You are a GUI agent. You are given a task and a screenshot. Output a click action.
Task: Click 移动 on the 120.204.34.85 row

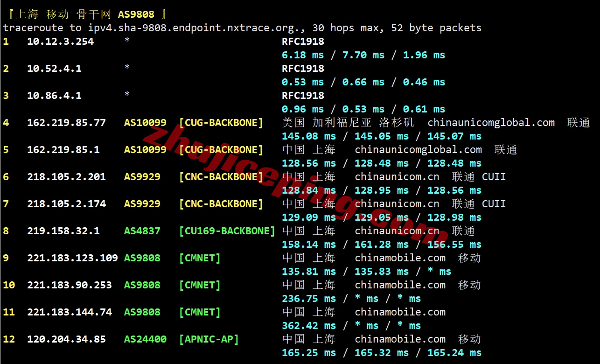pyautogui.click(x=469, y=339)
